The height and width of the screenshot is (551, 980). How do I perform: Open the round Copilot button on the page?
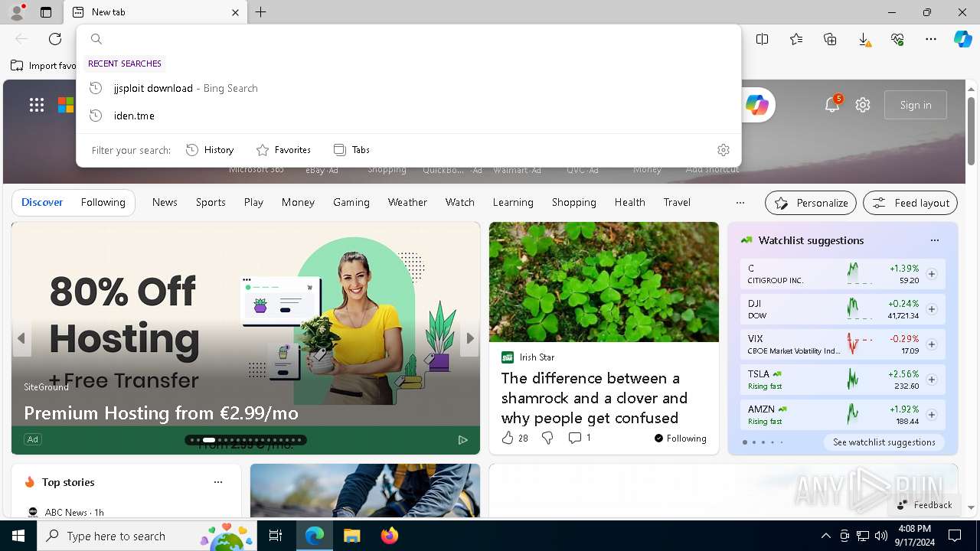pyautogui.click(x=756, y=105)
